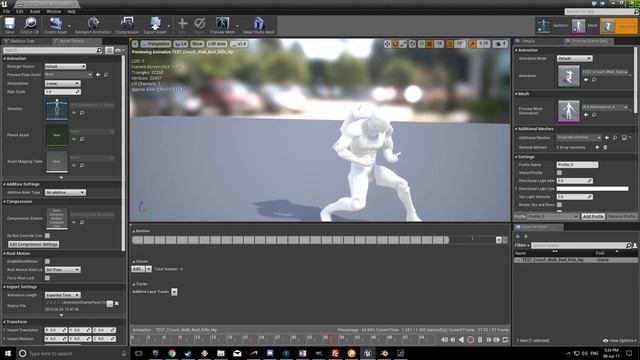Open the Asset menu
640x360 pixels.
(35, 11)
